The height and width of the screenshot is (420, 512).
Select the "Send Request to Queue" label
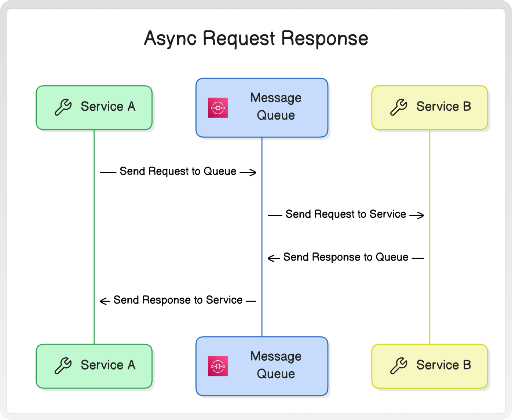tap(178, 172)
